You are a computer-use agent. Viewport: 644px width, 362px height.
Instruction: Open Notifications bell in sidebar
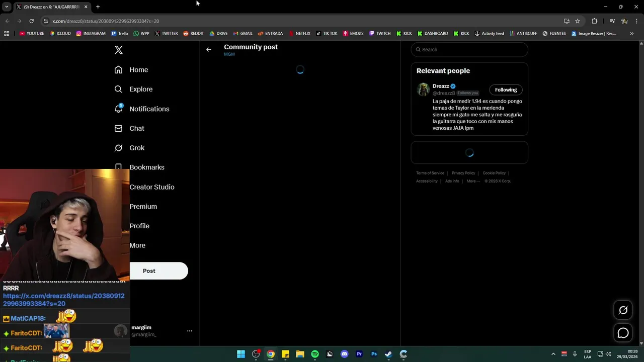click(118, 109)
